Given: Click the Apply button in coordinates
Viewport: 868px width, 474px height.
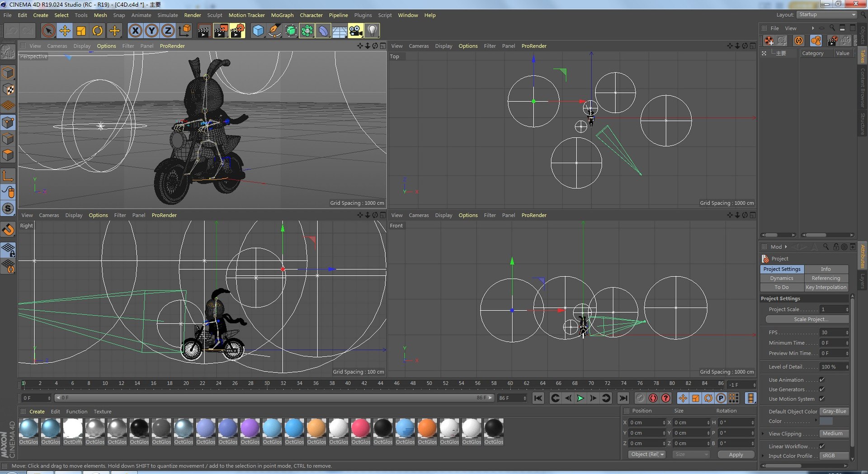Looking at the screenshot, I should 736,455.
